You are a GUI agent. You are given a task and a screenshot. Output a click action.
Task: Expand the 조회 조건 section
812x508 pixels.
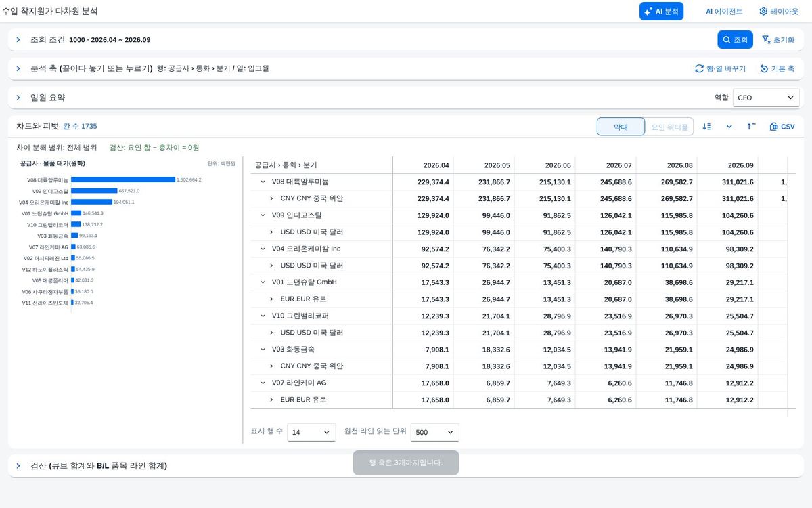click(18, 40)
